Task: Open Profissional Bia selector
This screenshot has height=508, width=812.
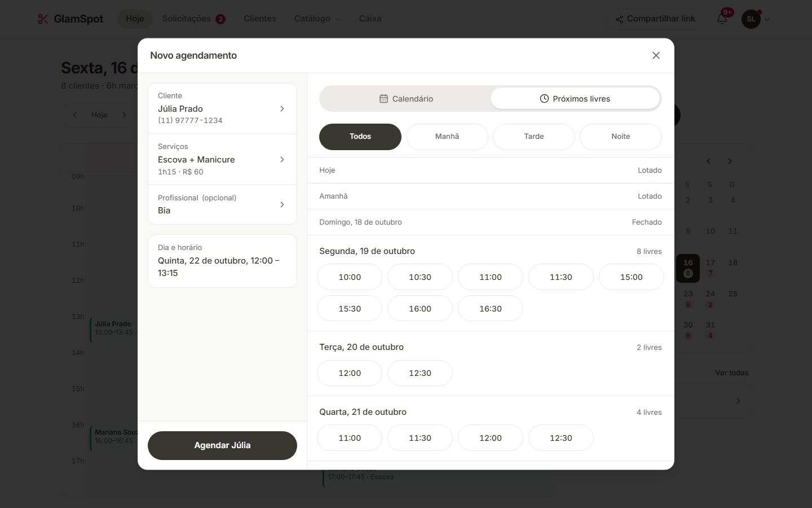Action: click(222, 204)
